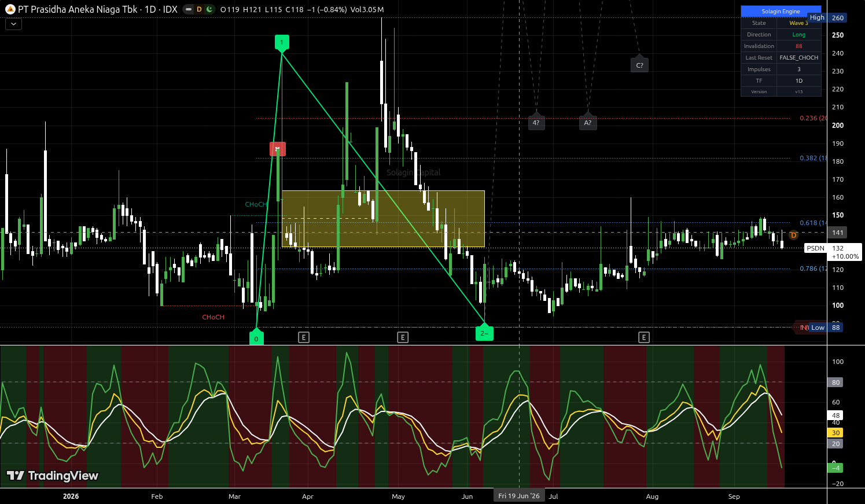The height and width of the screenshot is (504, 865).
Task: Click the green wave label 1
Action: point(281,43)
